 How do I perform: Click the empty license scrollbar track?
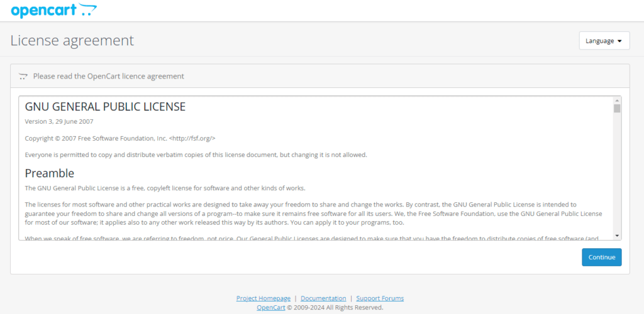pyautogui.click(x=617, y=176)
